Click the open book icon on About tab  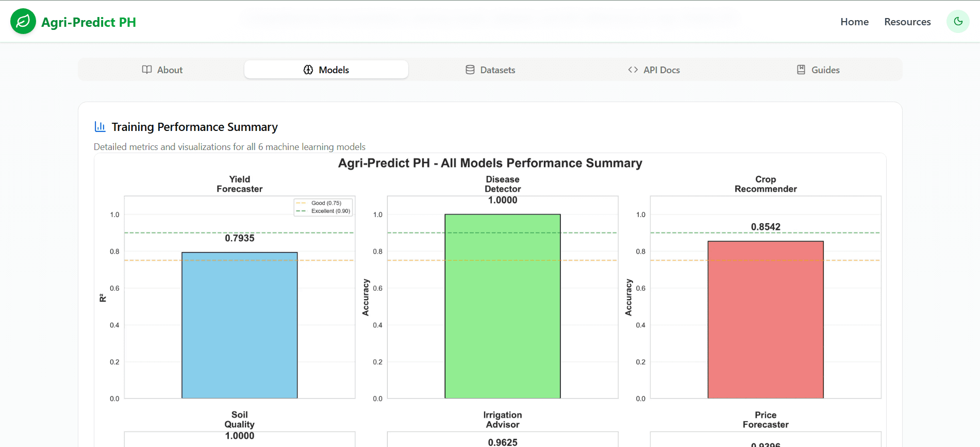[x=147, y=70]
